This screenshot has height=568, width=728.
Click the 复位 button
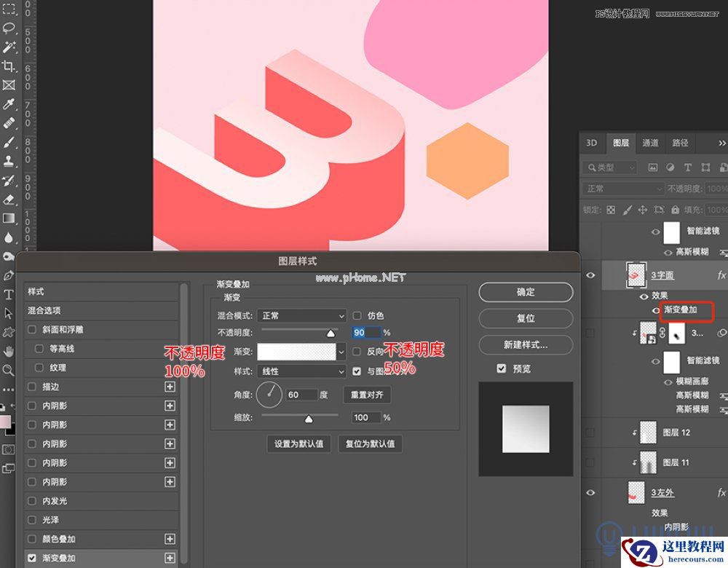[x=526, y=318]
